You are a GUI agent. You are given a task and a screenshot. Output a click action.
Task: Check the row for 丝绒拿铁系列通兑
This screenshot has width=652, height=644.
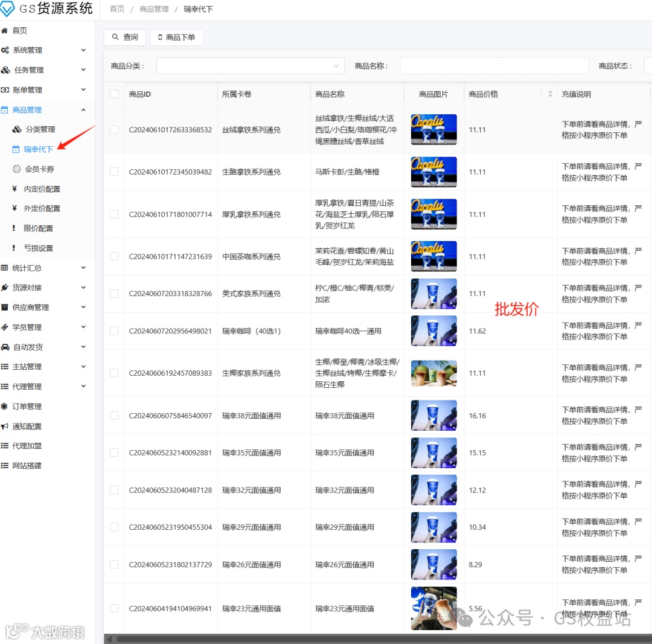point(114,130)
